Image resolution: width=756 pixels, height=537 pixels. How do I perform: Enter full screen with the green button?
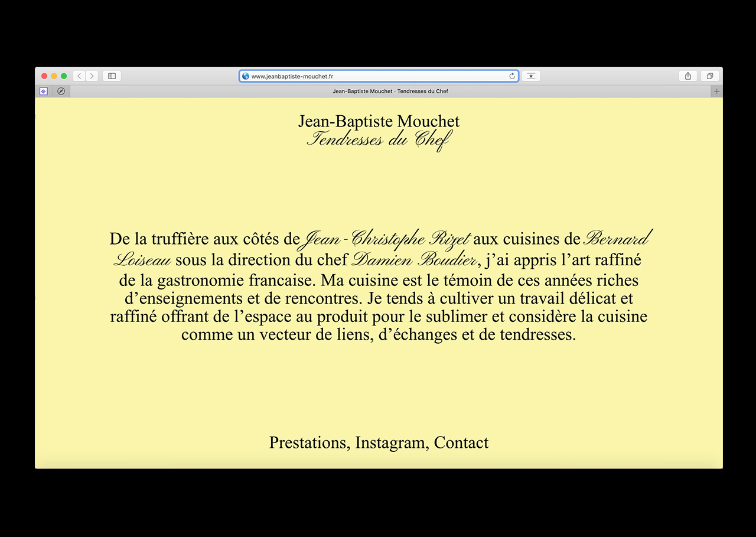tap(64, 76)
